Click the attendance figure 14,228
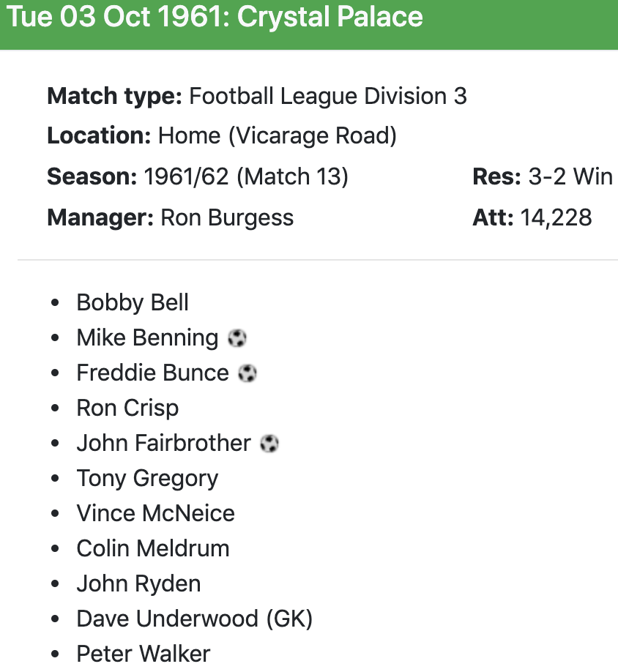 pyautogui.click(x=556, y=218)
